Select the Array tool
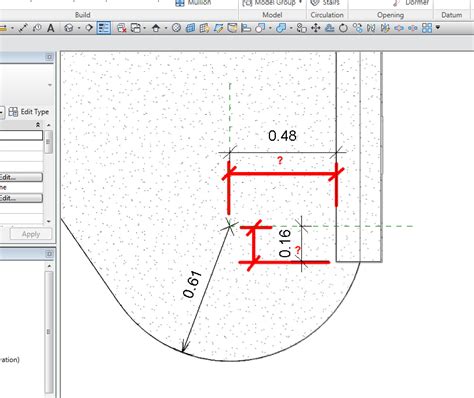The height and width of the screenshot is (398, 474). (427, 28)
